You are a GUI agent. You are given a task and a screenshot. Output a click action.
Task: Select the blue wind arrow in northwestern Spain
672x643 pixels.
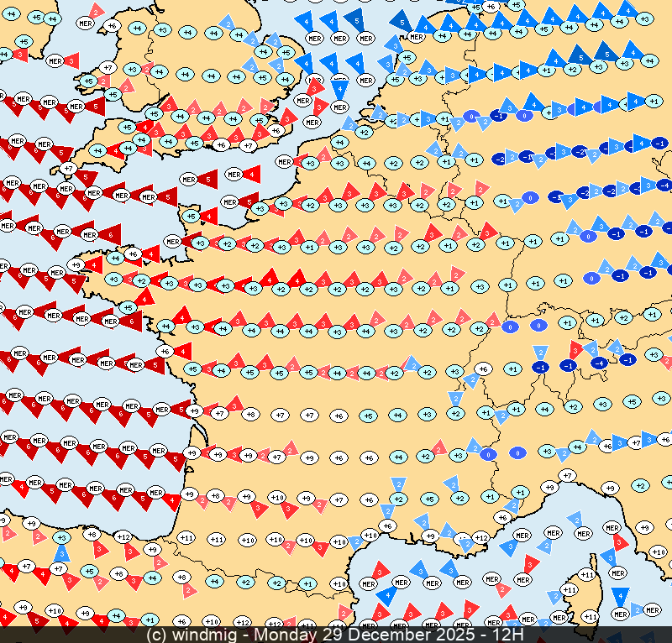point(61,554)
